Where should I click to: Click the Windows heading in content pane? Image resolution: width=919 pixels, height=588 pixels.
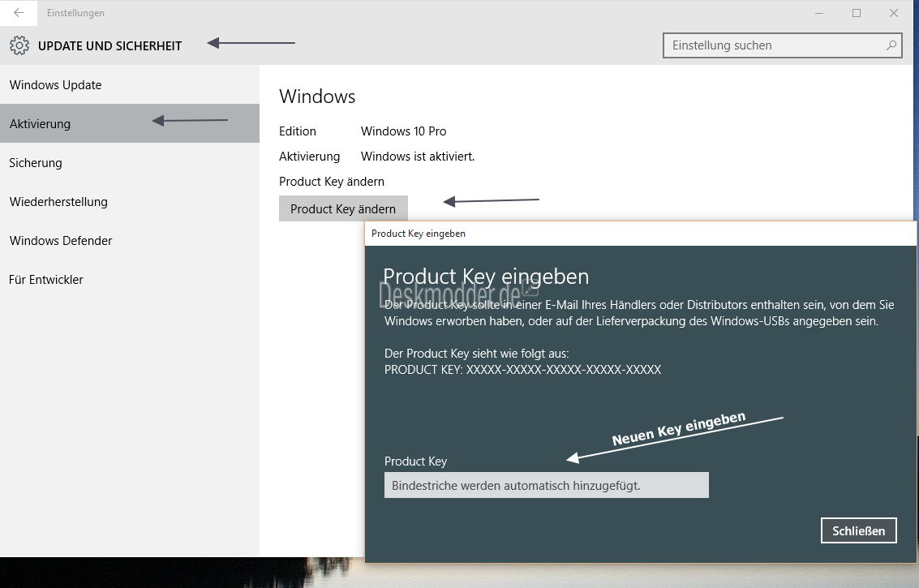[317, 97]
